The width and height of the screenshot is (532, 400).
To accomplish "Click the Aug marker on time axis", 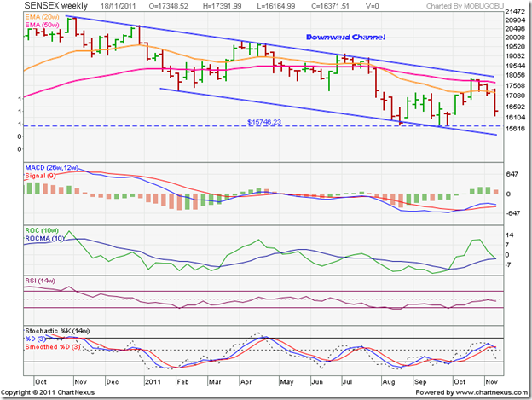I will point(389,382).
